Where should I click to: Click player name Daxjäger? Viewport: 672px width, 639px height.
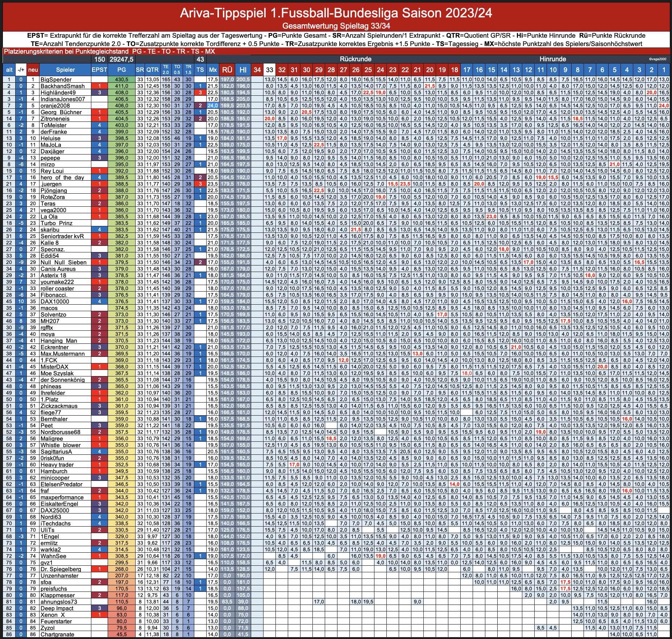click(53, 151)
